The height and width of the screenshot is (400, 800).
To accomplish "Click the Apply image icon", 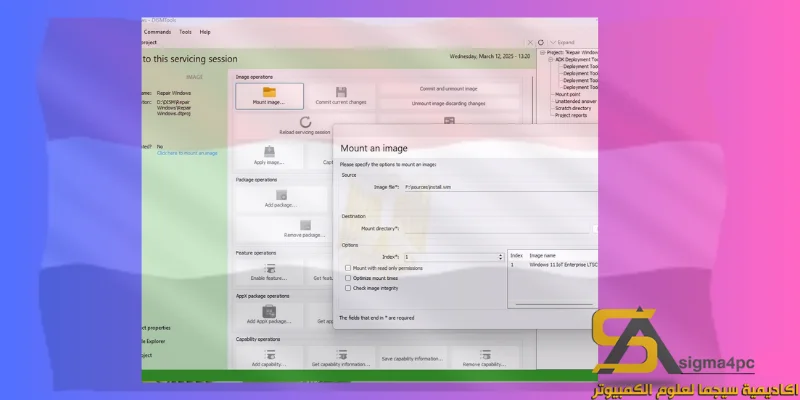I will [269, 152].
